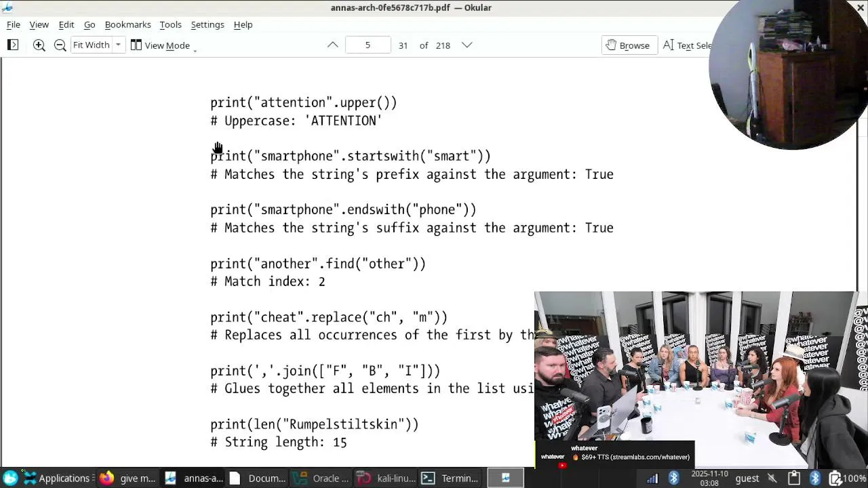Toggle the sidebar panel icon

pos(12,45)
